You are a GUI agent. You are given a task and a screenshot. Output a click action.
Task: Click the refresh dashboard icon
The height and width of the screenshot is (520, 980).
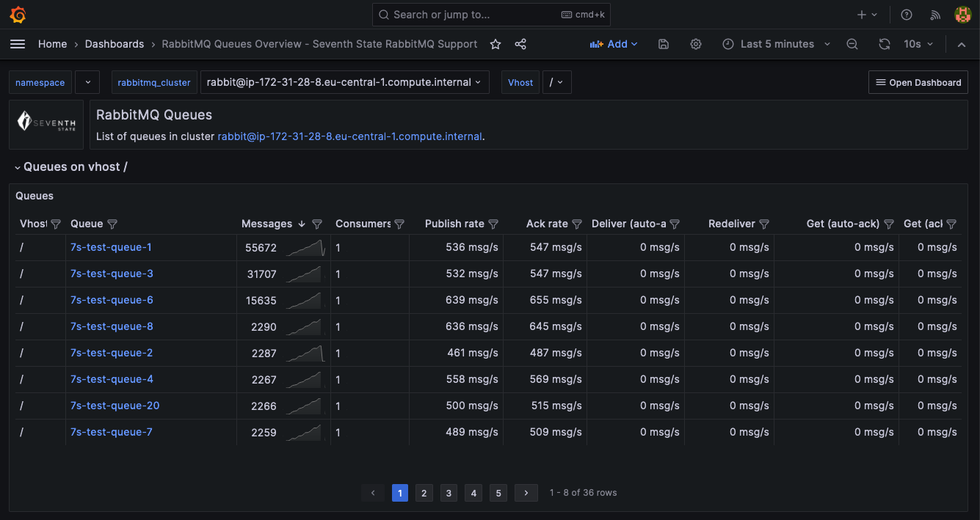pos(885,44)
